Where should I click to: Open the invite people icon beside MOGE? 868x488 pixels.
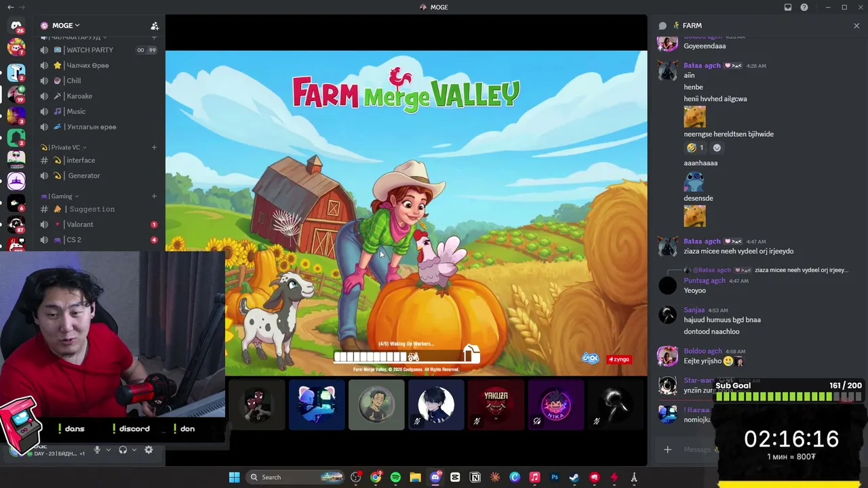pyautogui.click(x=155, y=26)
